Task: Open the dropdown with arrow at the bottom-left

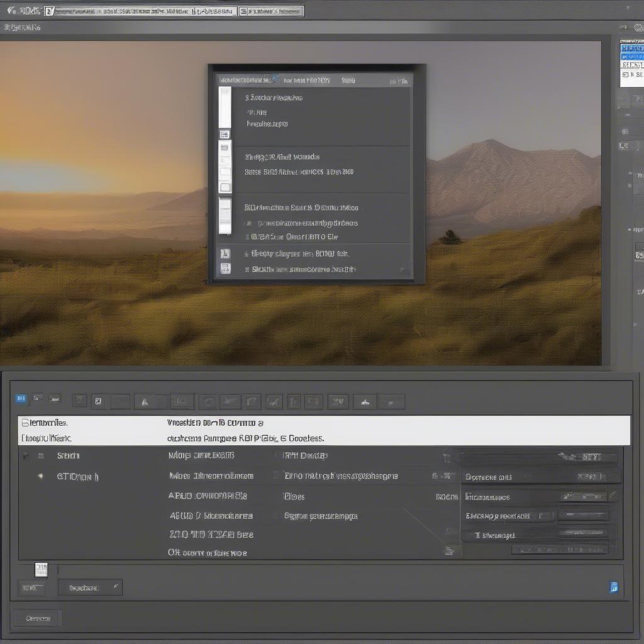Action: [91, 587]
